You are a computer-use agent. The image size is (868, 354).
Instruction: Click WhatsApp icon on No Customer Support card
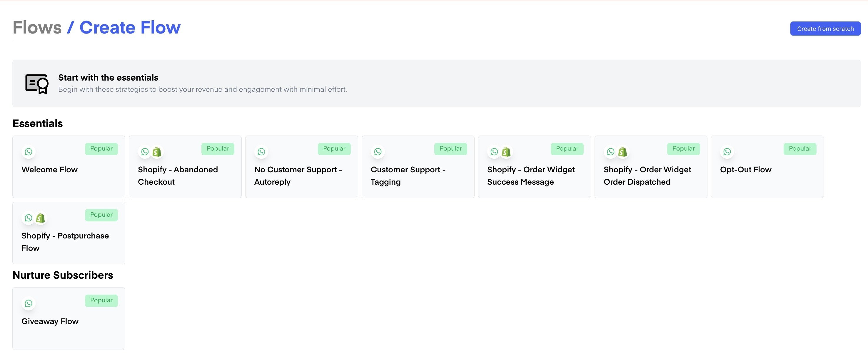261,152
